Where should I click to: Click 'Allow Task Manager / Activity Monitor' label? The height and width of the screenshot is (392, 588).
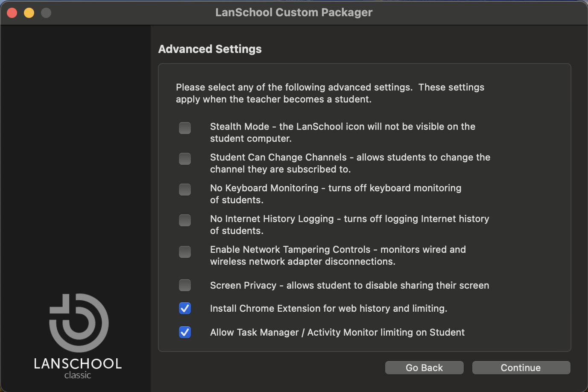click(337, 332)
